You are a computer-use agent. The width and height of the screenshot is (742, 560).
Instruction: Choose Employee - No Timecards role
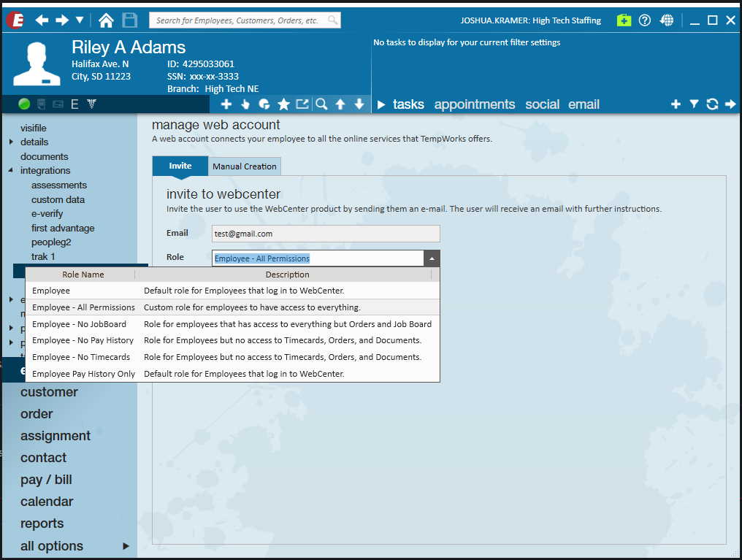coord(232,357)
